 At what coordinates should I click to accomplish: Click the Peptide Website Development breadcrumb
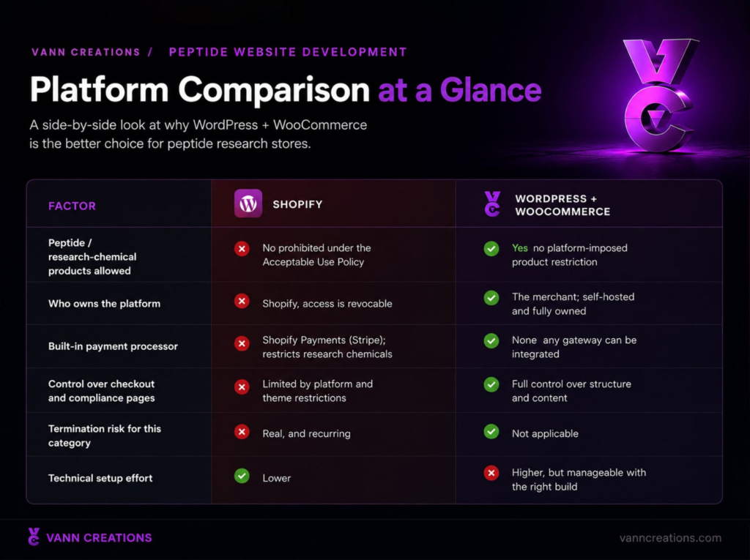[287, 52]
